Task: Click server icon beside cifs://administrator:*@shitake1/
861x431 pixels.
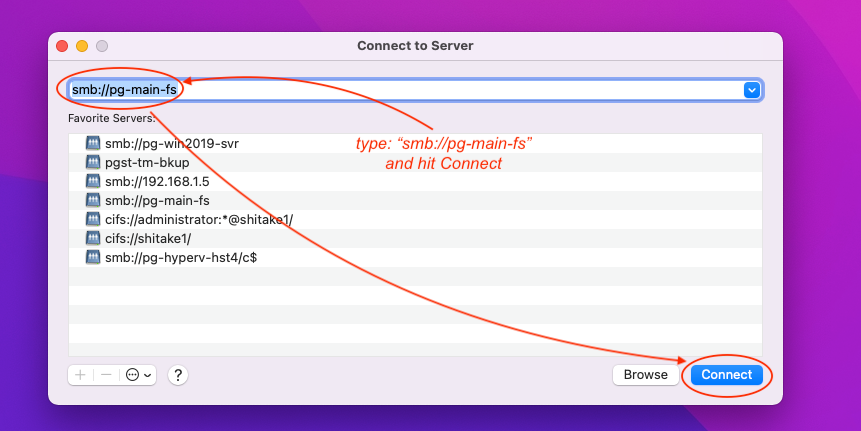Action: 93,219
